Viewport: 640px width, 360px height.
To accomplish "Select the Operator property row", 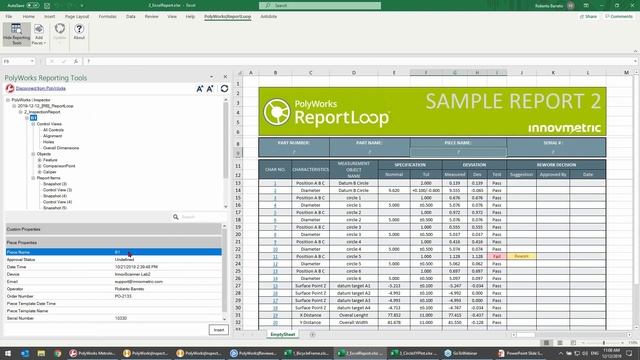I will coord(113,289).
